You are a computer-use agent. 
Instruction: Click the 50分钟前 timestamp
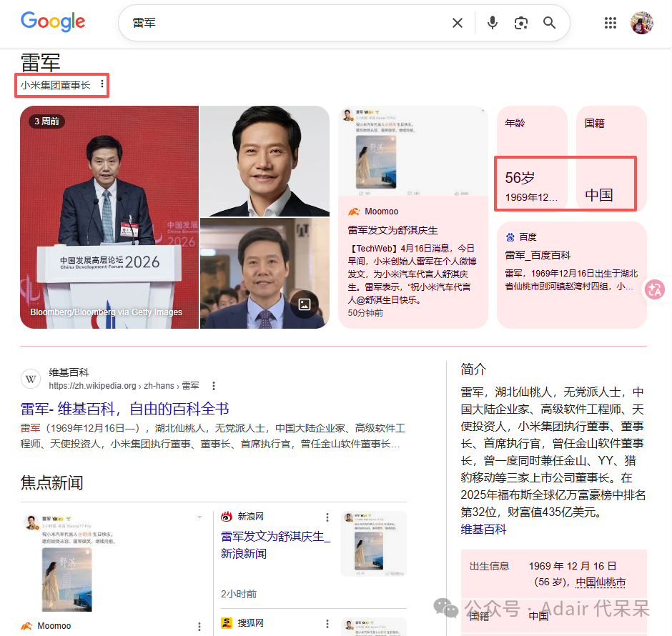(x=365, y=313)
